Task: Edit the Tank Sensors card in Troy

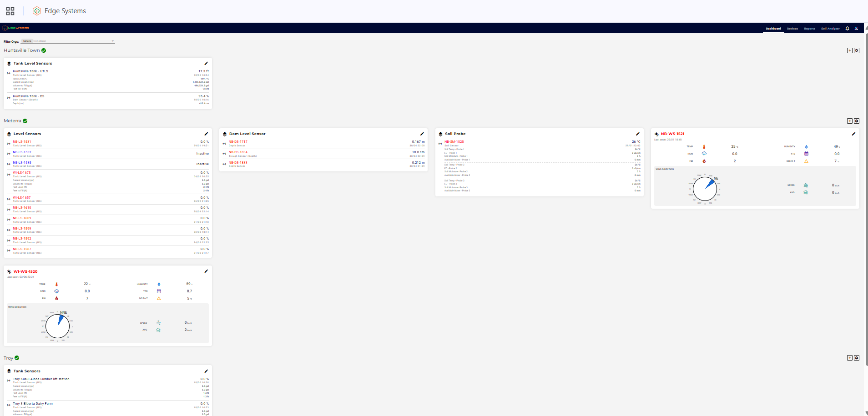Action: (x=206, y=371)
